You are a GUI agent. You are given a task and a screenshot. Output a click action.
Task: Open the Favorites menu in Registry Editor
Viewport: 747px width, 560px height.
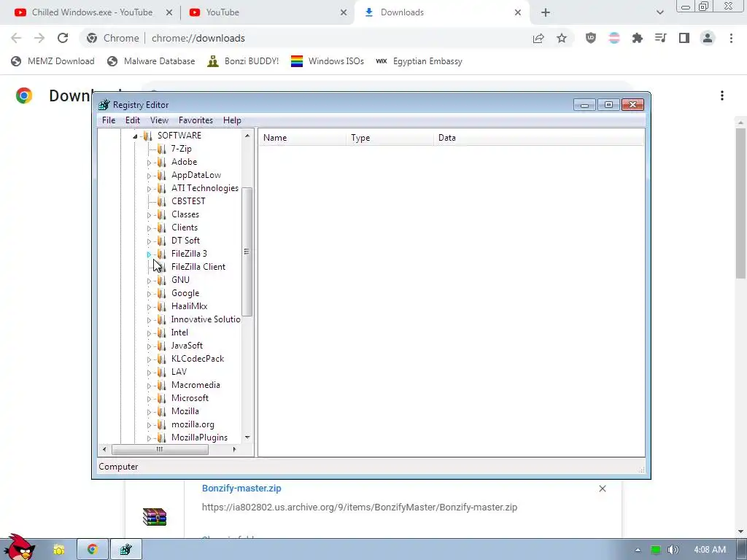pyautogui.click(x=196, y=120)
